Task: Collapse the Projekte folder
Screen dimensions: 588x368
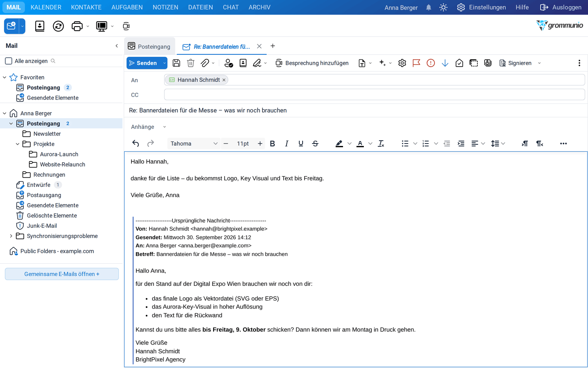Action: [x=18, y=144]
